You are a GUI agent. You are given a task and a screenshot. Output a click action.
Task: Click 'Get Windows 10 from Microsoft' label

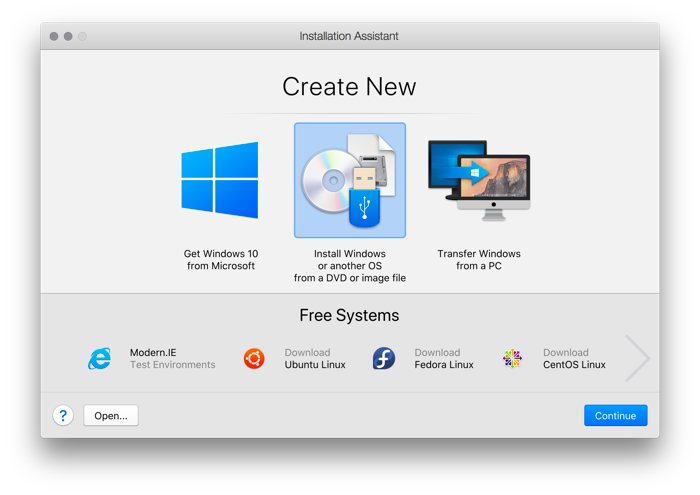[x=221, y=260]
